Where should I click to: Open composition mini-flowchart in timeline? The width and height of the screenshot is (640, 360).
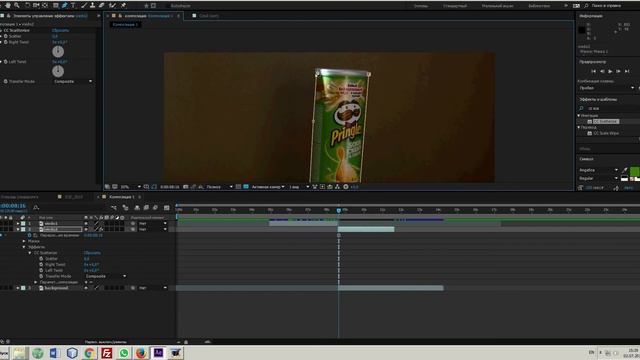[113, 208]
